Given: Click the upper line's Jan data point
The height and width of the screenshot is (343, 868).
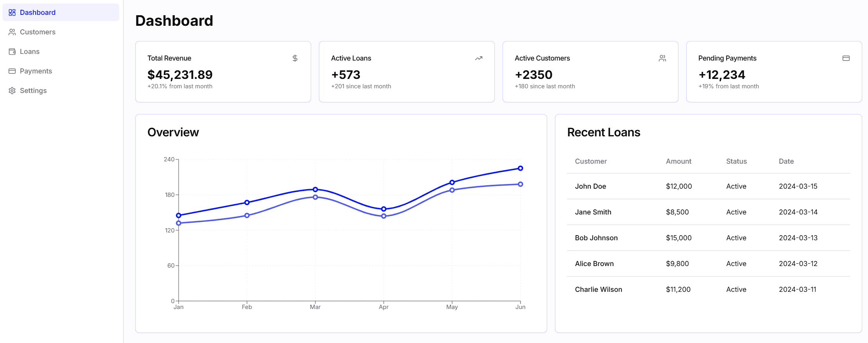Looking at the screenshot, I should click(179, 215).
